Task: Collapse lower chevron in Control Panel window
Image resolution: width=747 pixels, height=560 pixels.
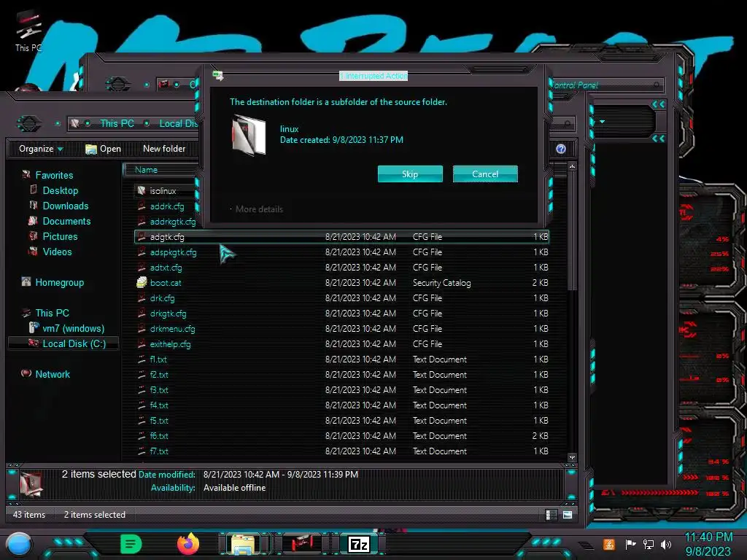Action: 659,139
